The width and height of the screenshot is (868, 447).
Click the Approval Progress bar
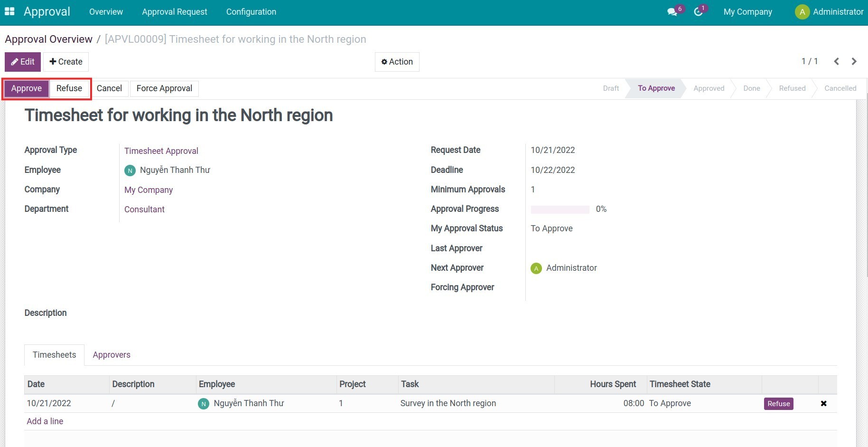click(x=560, y=209)
